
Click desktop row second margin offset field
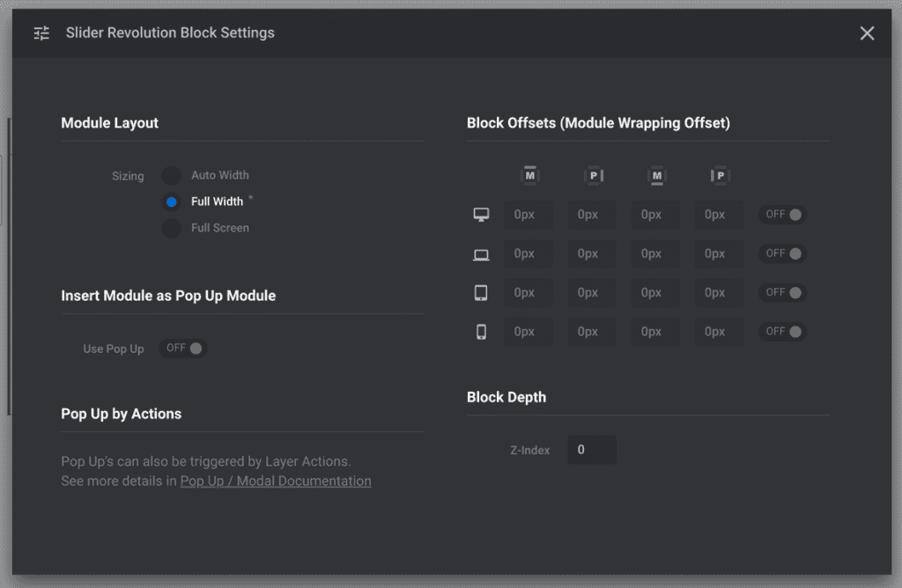[x=655, y=215]
